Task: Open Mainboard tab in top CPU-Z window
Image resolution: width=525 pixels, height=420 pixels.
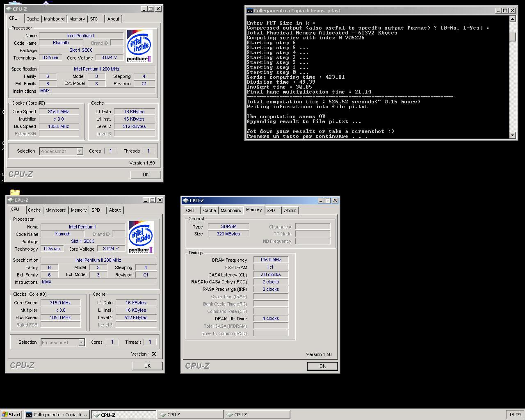Action: [54, 19]
